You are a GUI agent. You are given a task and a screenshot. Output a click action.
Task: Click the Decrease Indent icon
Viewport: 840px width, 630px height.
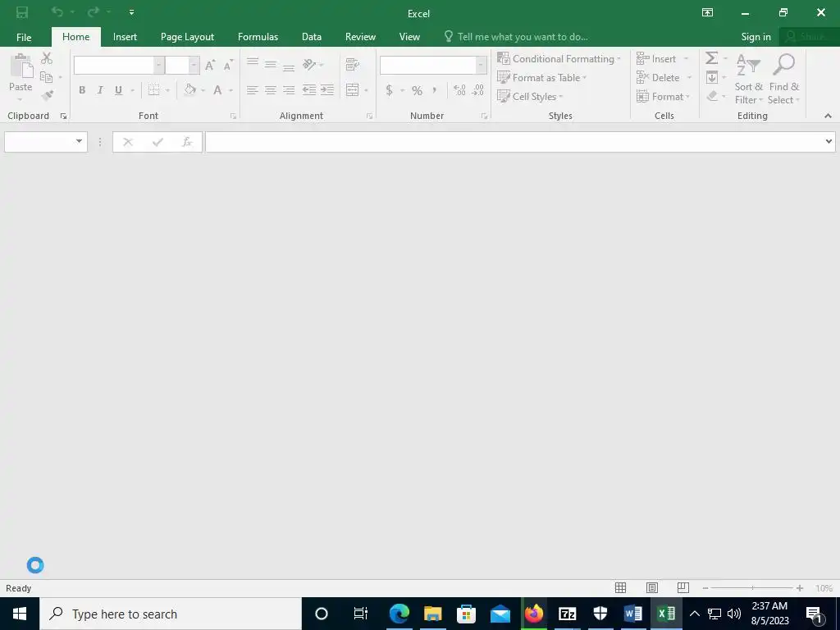309,90
